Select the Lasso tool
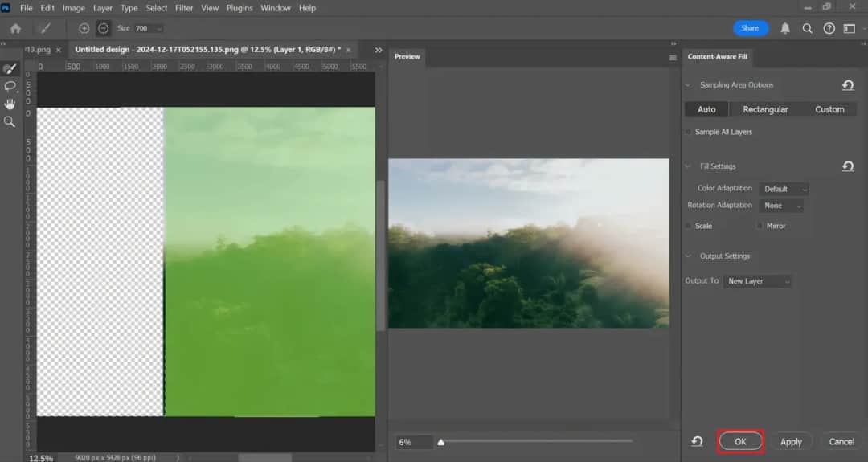This screenshot has height=462, width=868. point(10,86)
